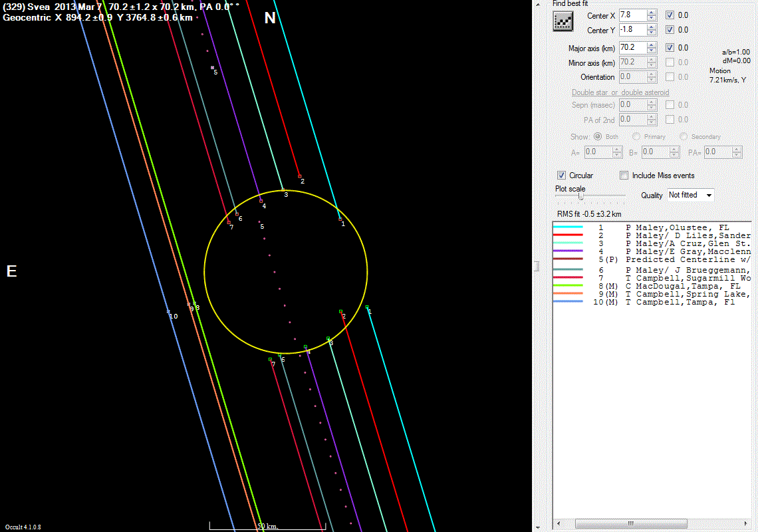The image size is (758, 532).
Task: Click the Orientation value field
Action: coord(633,76)
